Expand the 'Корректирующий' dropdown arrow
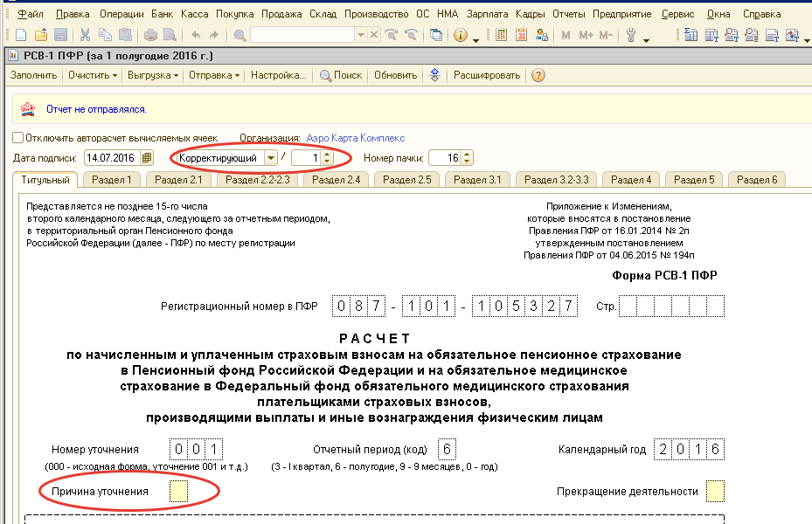 click(270, 158)
